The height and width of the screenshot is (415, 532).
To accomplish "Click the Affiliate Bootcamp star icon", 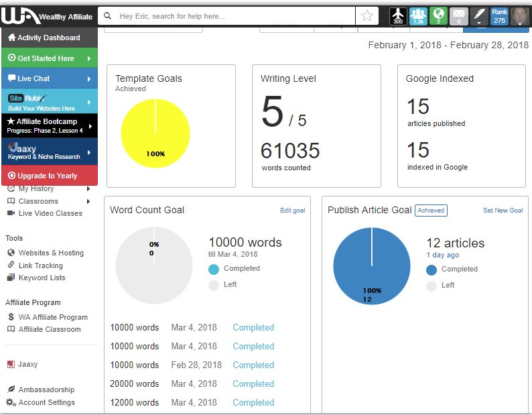I will click(x=11, y=121).
